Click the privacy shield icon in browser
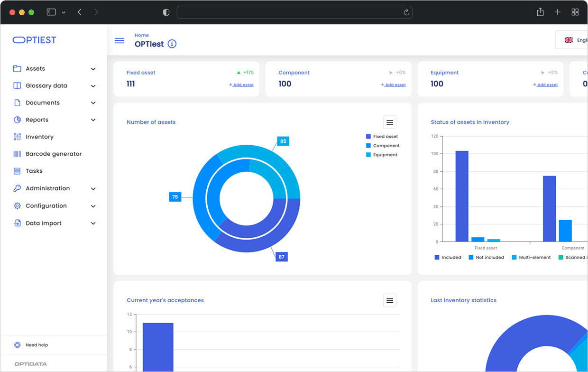The width and height of the screenshot is (588, 372). coord(166,12)
